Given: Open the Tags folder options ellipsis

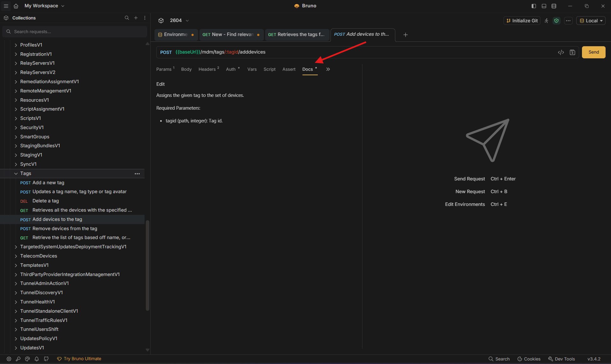Looking at the screenshot, I should pyautogui.click(x=137, y=174).
